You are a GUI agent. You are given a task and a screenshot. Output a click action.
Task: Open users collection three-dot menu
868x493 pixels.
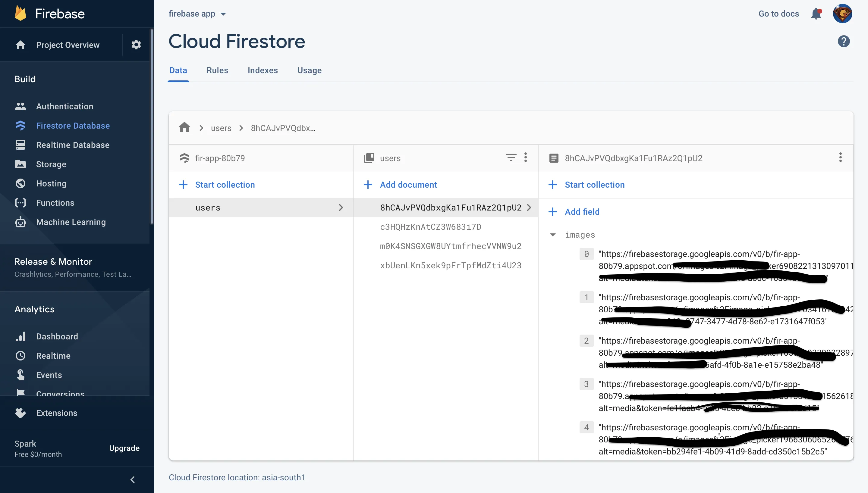click(526, 158)
